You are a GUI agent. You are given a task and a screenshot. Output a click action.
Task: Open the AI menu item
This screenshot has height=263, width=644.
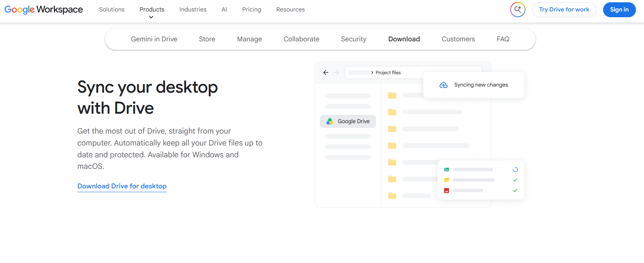[x=224, y=10]
